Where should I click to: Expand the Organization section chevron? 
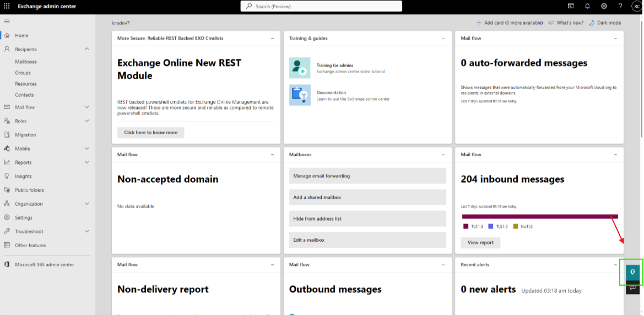click(x=86, y=204)
